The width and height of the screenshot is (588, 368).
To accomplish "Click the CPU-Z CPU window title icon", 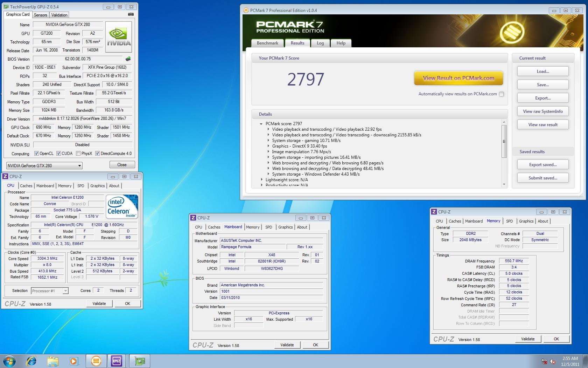I will click(x=5, y=176).
